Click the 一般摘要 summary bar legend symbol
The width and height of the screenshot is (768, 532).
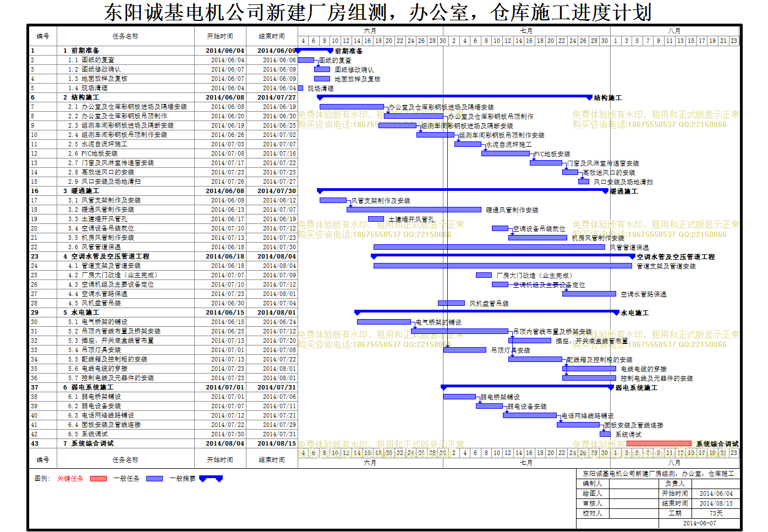tap(211, 479)
